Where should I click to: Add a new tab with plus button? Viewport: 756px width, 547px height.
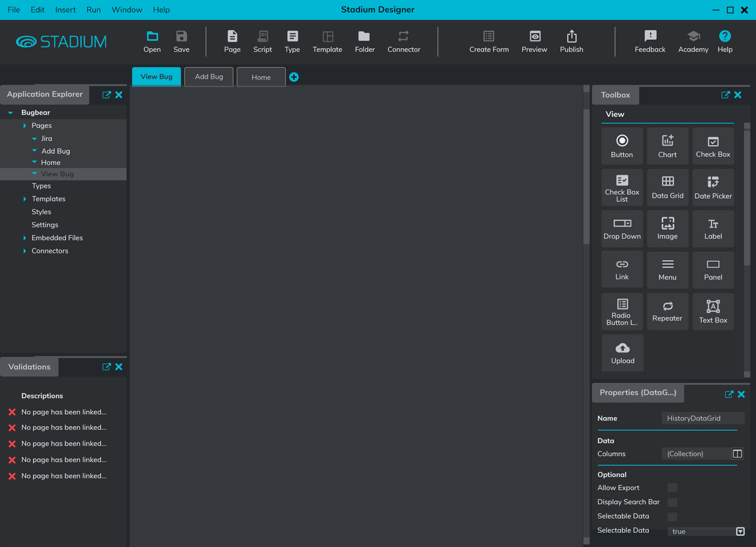pos(294,77)
